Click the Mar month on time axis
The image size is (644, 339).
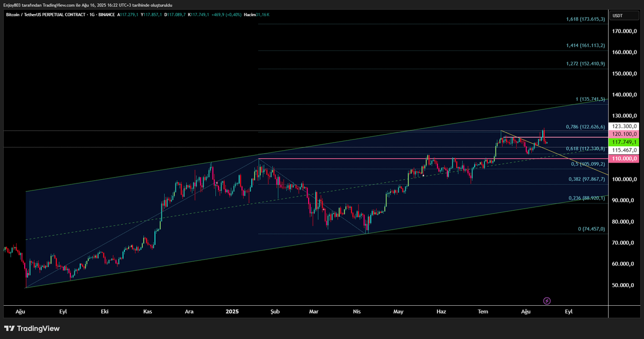[314, 311]
